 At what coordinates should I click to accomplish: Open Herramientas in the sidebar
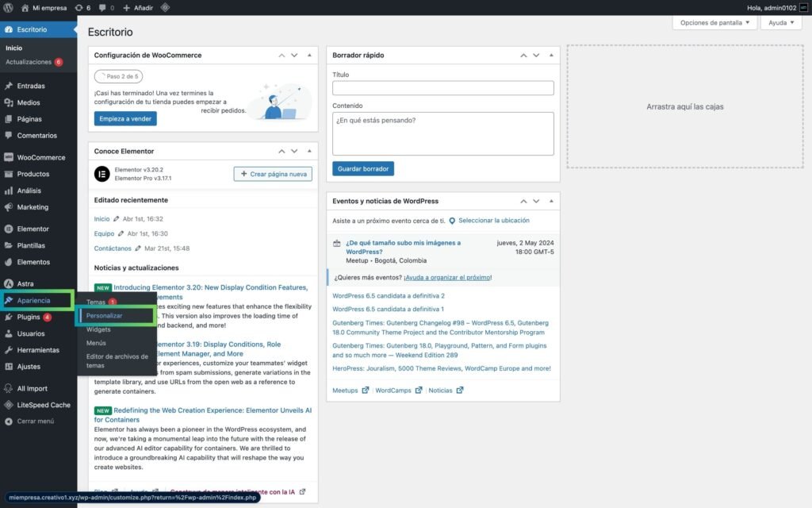(38, 350)
